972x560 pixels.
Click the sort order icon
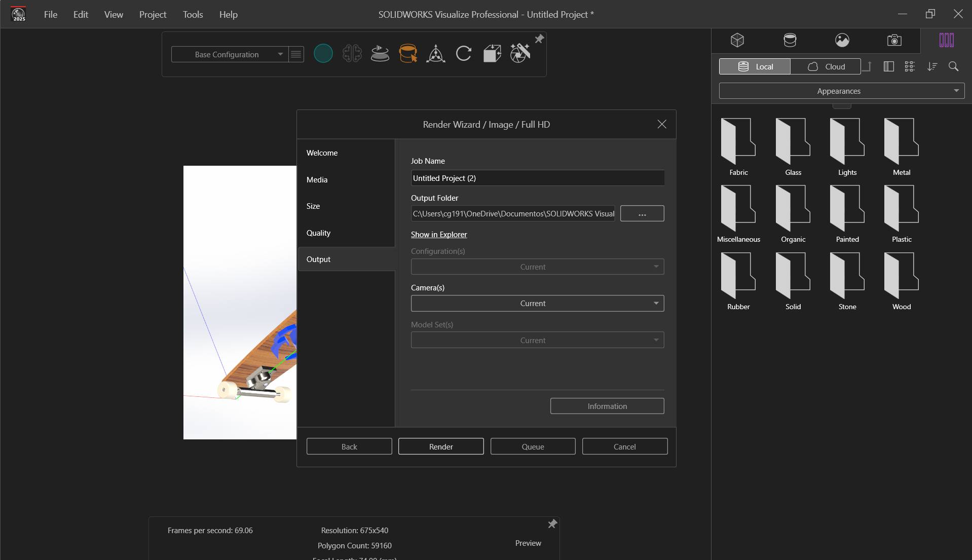932,66
